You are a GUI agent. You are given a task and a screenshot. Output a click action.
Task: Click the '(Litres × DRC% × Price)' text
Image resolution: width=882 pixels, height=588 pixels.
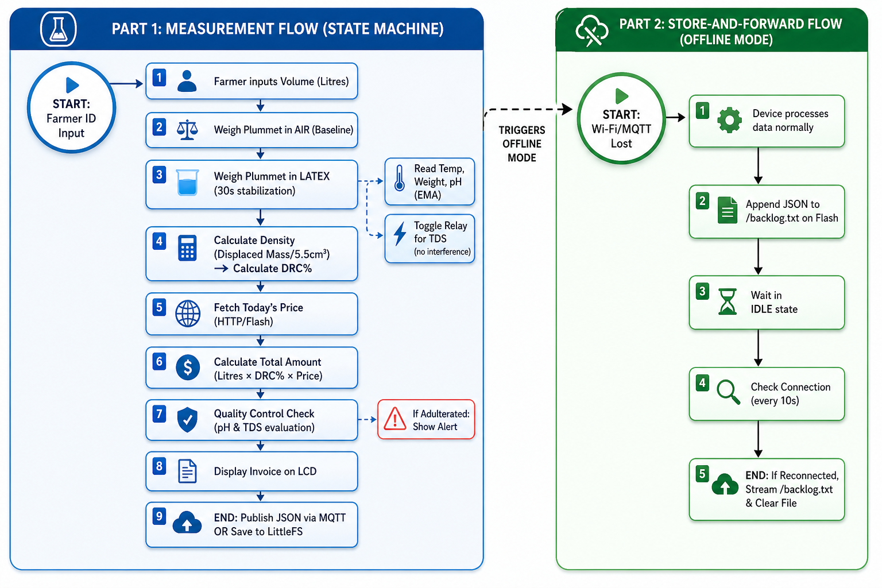(x=268, y=376)
